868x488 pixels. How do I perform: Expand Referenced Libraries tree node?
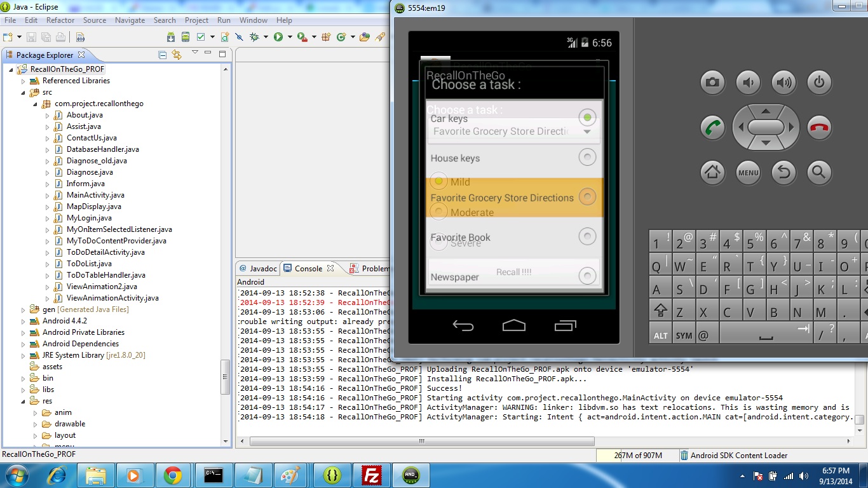click(x=23, y=81)
